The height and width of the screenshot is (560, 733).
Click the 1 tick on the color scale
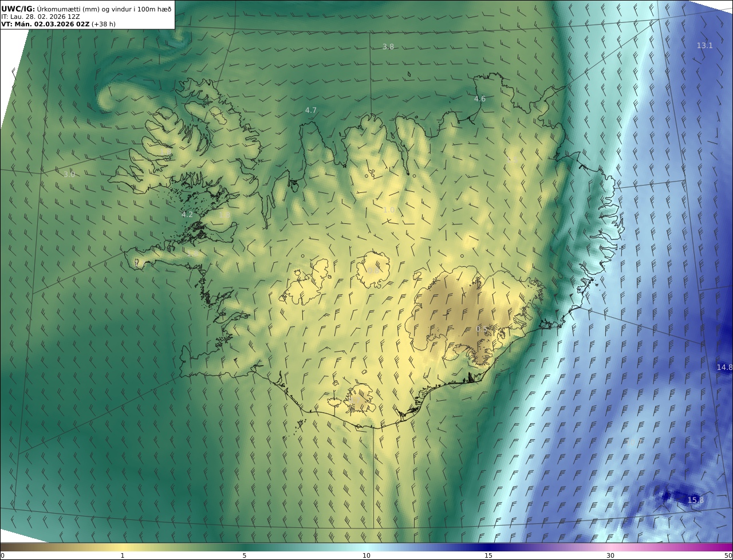click(123, 555)
